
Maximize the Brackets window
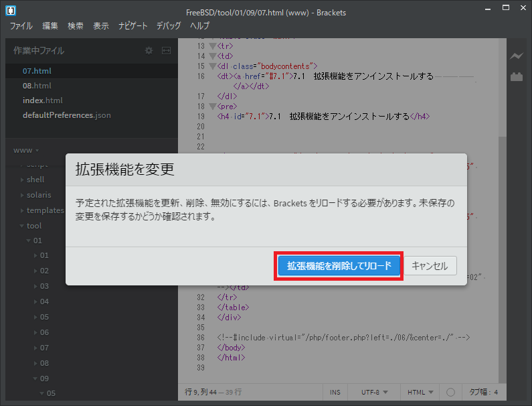(505, 8)
